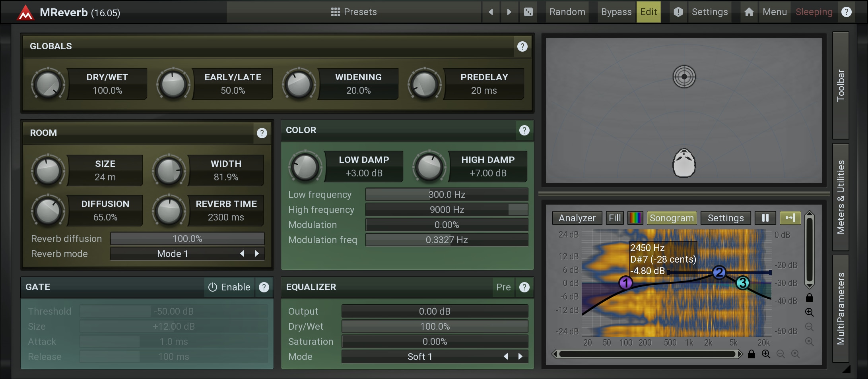Click the equalizer mode next arrow
The height and width of the screenshot is (379, 868).
[520, 356]
